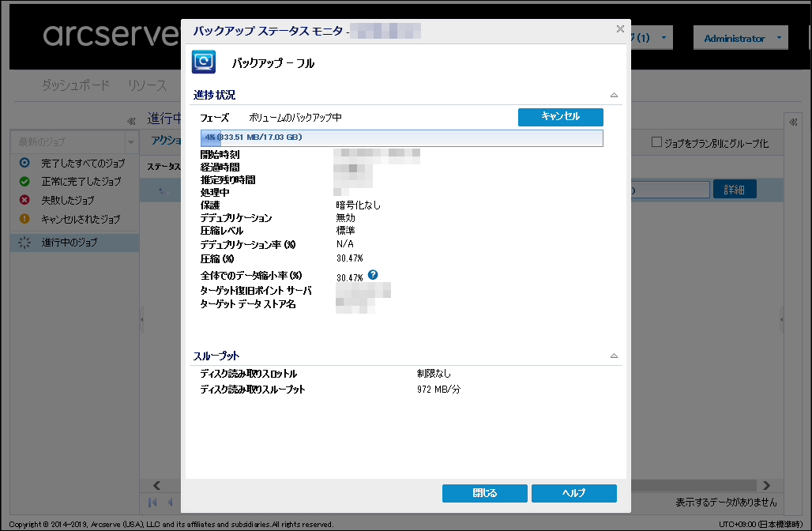Viewport: 812px width, 531px height.
Task: Open the messages (1) dropdown in header
Action: click(652, 38)
